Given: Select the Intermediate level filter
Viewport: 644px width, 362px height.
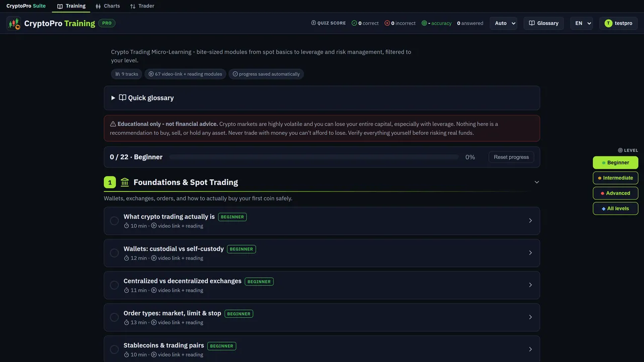Looking at the screenshot, I should tap(615, 177).
